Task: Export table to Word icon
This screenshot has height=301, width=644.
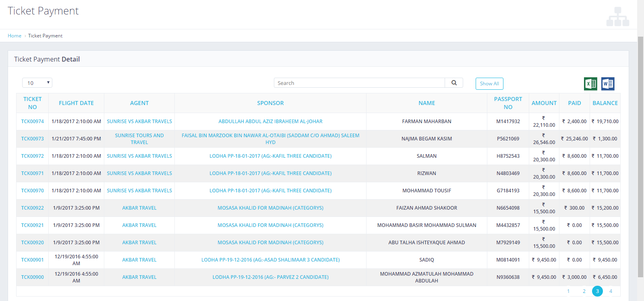Action: point(608,84)
